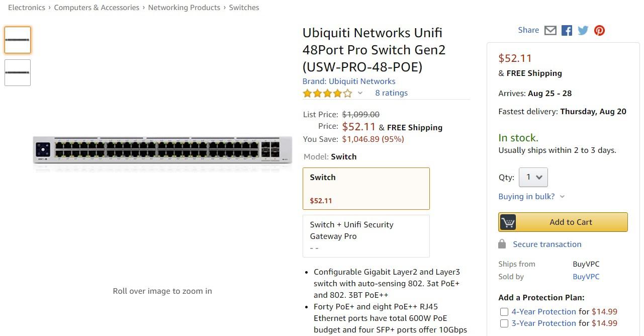Open the Qty quantity dropdown
The height and width of the screenshot is (336, 644).
click(x=533, y=177)
